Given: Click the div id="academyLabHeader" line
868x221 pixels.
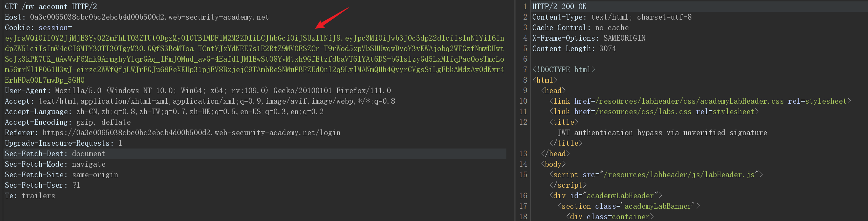Looking at the screenshot, I should pos(606,195).
